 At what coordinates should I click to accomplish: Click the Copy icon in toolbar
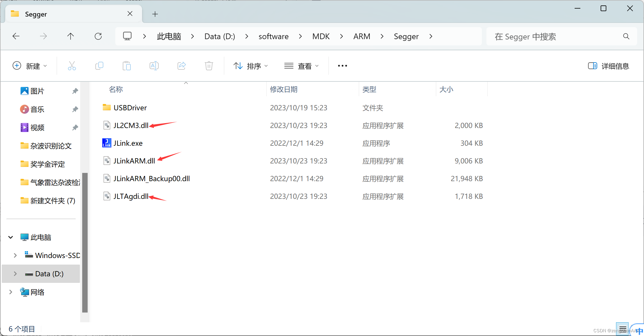pos(99,66)
